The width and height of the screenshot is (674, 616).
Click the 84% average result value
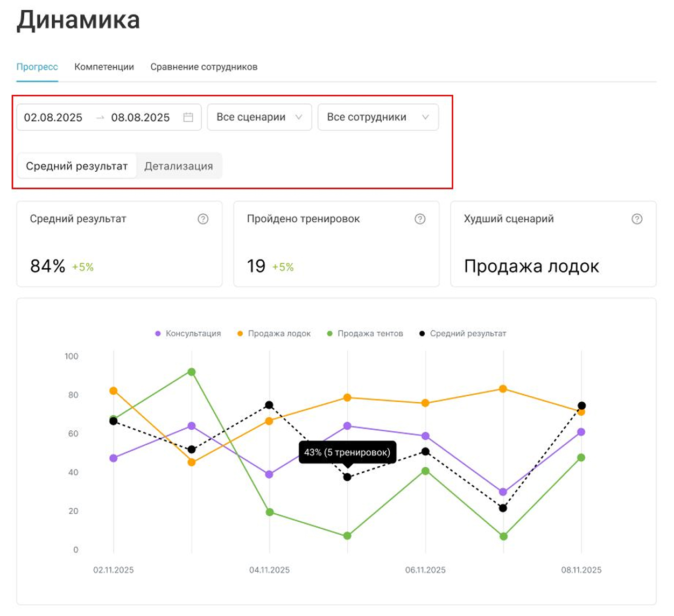[x=48, y=266]
